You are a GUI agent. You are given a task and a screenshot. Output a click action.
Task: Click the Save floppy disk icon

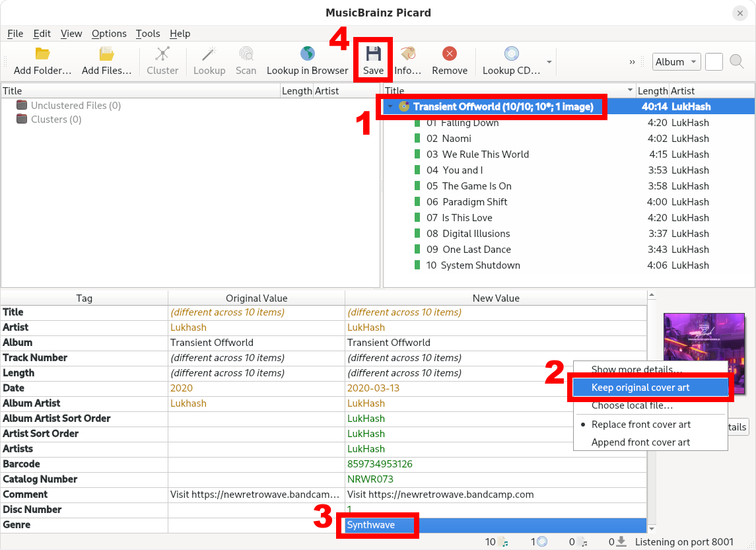[x=373, y=54]
